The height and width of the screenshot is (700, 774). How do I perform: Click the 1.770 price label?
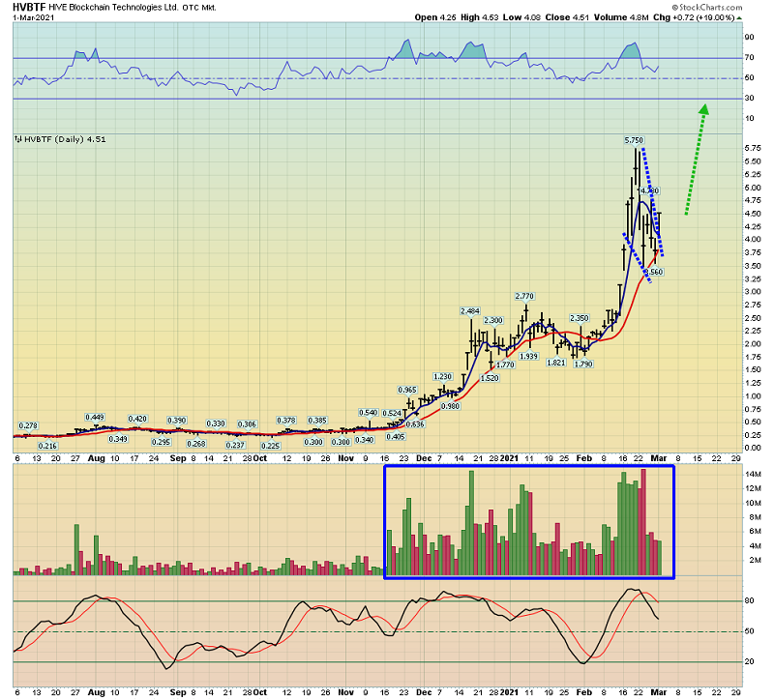click(x=505, y=365)
